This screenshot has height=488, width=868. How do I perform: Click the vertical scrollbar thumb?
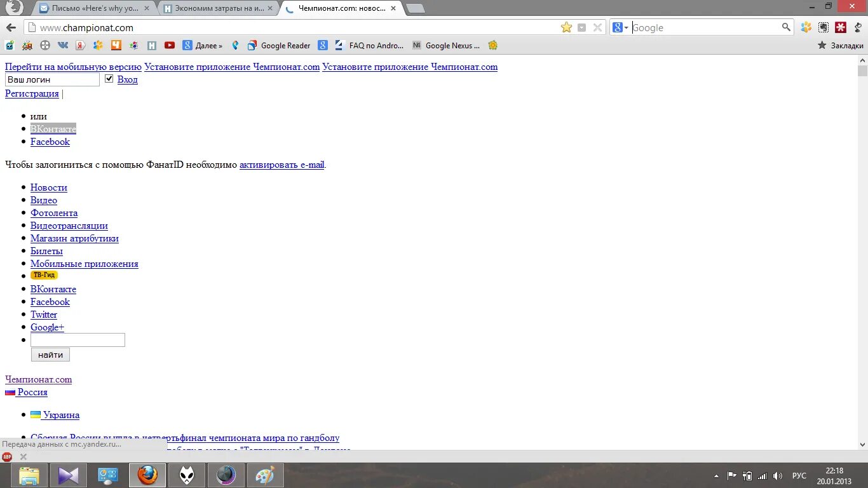pos(862,71)
